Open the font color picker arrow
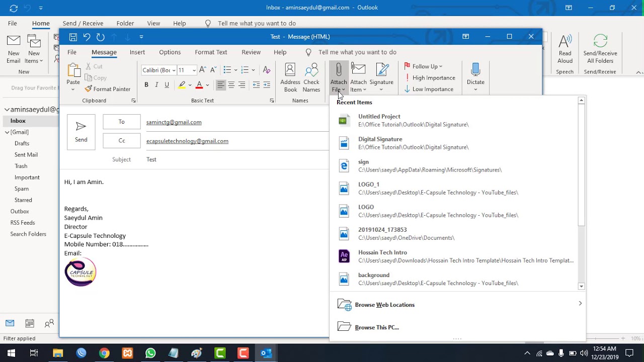Viewport: 644px width, 362px height. [x=207, y=85]
